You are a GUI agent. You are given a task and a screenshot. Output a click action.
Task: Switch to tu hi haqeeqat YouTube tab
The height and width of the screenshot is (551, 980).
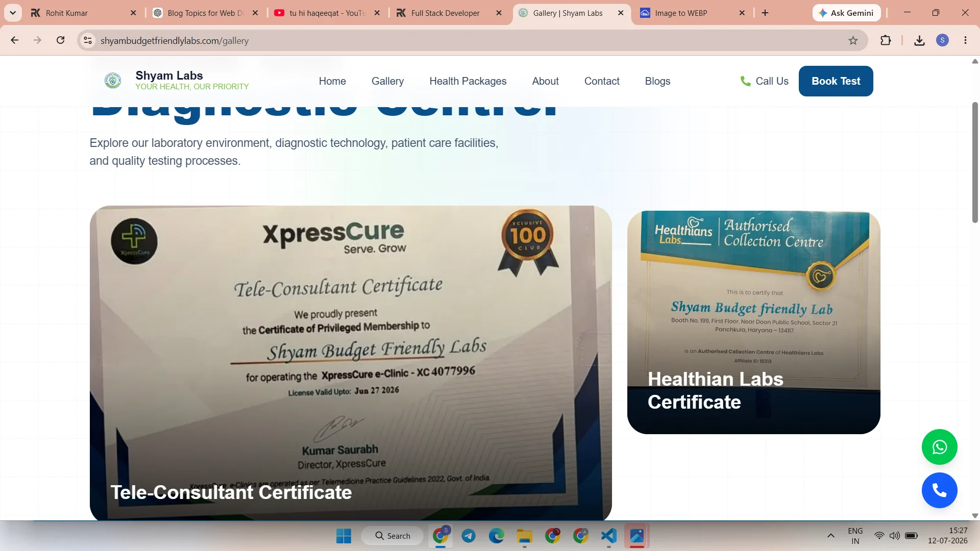[327, 13]
